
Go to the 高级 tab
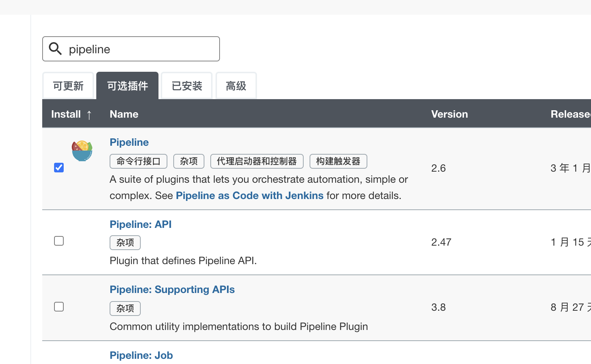pos(236,86)
